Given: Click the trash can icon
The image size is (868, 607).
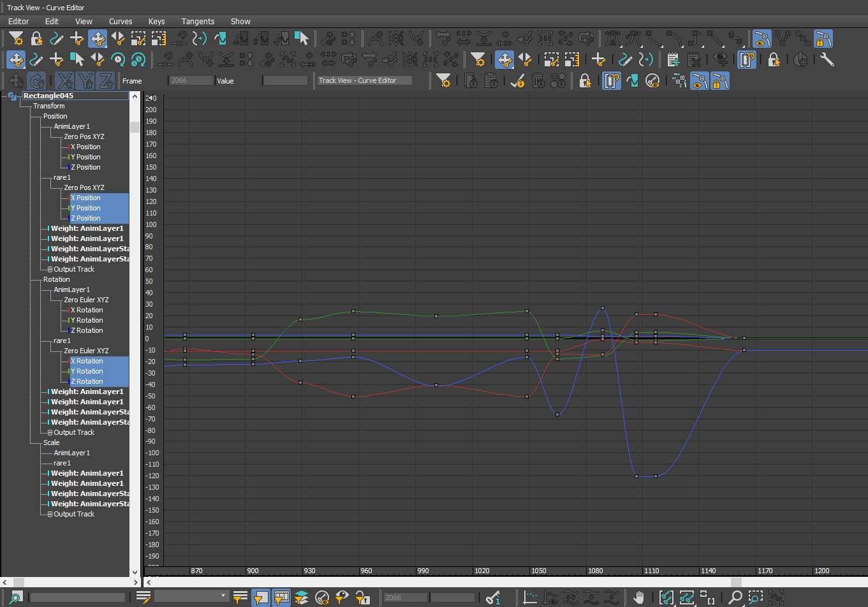Looking at the screenshot, I should tap(538, 81).
